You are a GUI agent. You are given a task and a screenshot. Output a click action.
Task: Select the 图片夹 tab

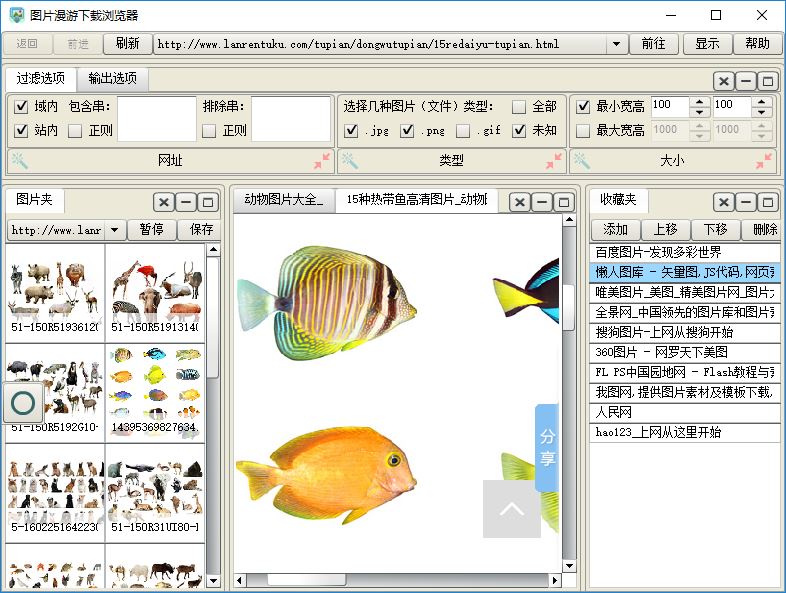pyautogui.click(x=34, y=200)
